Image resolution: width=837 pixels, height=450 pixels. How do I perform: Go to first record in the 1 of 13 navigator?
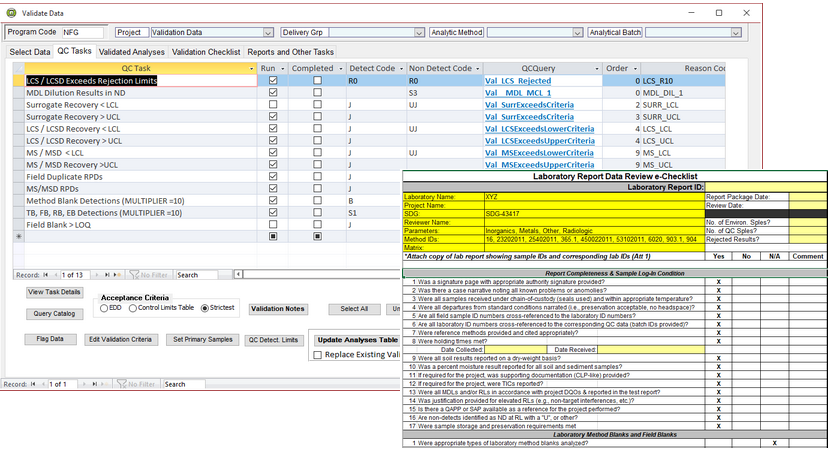pos(46,275)
